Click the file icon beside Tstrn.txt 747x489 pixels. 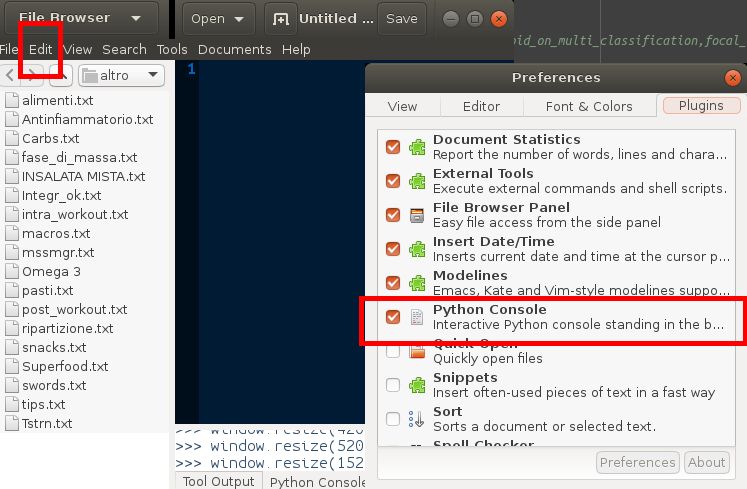coord(12,423)
